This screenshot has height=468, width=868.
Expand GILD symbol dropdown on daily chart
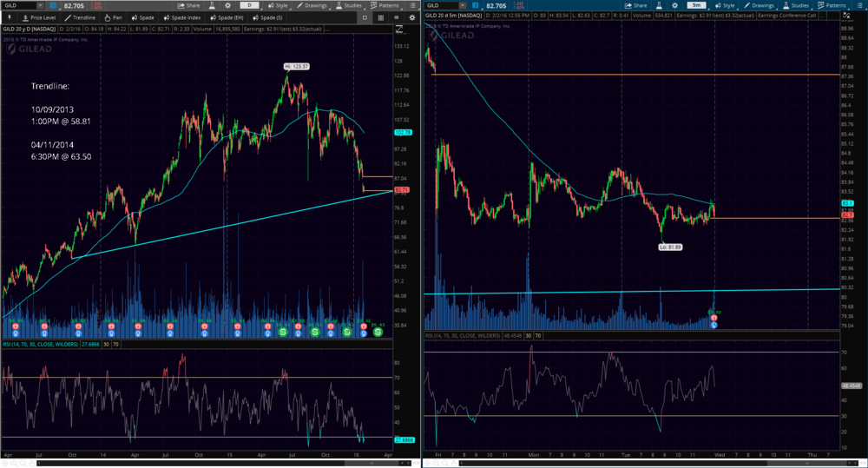click(40, 5)
